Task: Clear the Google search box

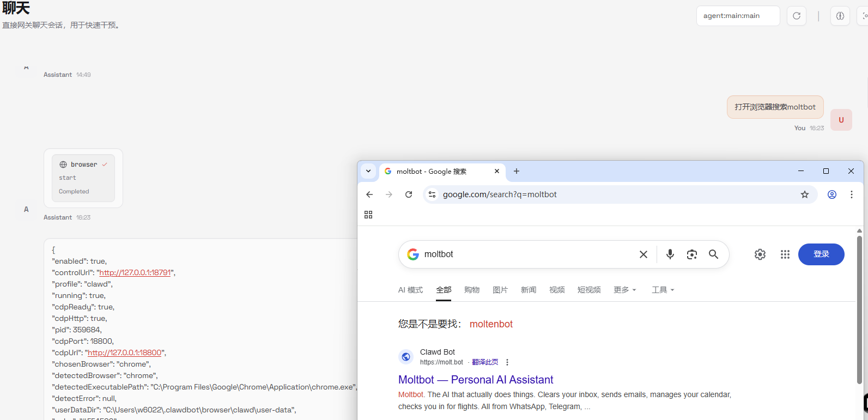Action: point(644,254)
